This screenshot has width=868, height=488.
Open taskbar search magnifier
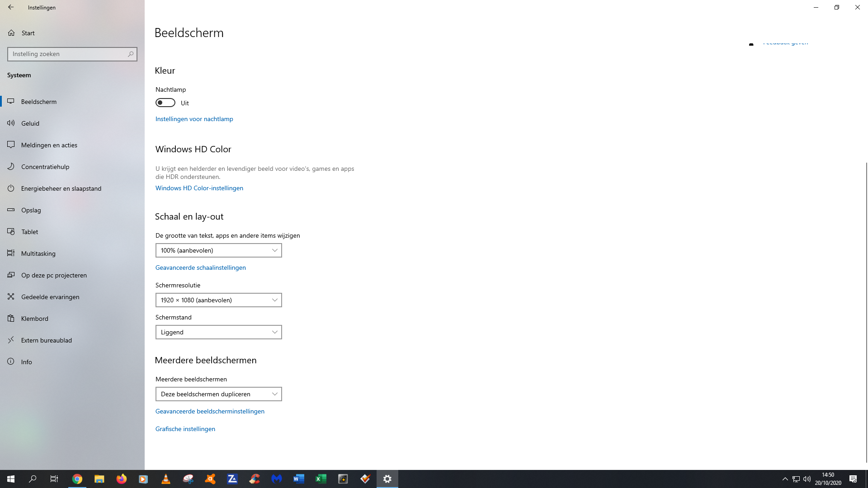(x=33, y=479)
